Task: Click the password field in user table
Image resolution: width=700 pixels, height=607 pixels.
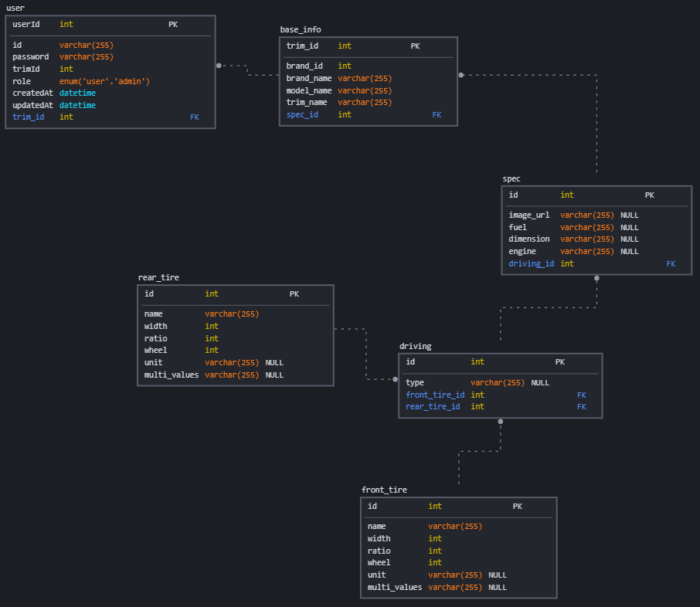Action: point(31,56)
